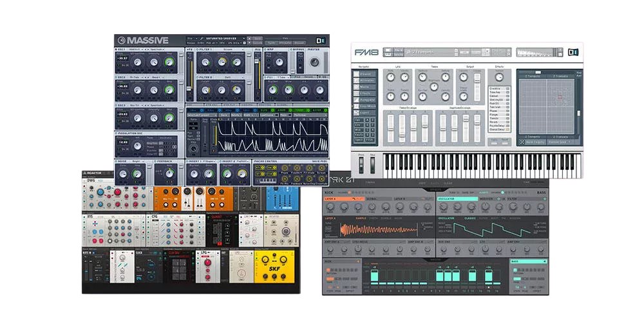Open the Master page in FM8 Navigator
This screenshot has width=644, height=322.
tap(365, 87)
